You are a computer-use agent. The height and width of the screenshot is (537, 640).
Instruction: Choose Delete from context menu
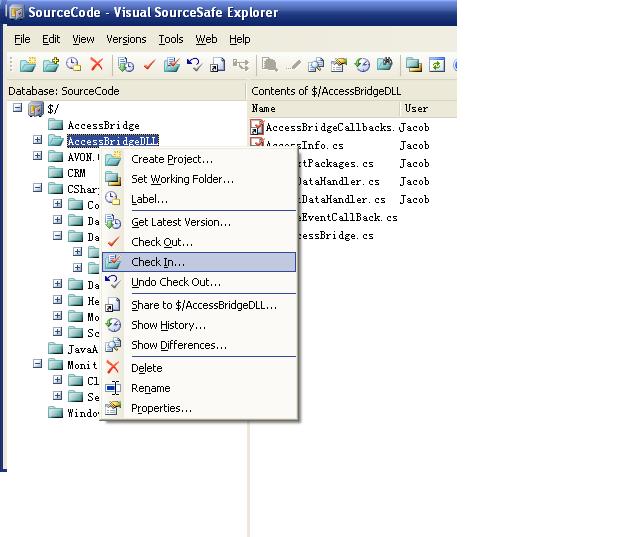(199, 368)
